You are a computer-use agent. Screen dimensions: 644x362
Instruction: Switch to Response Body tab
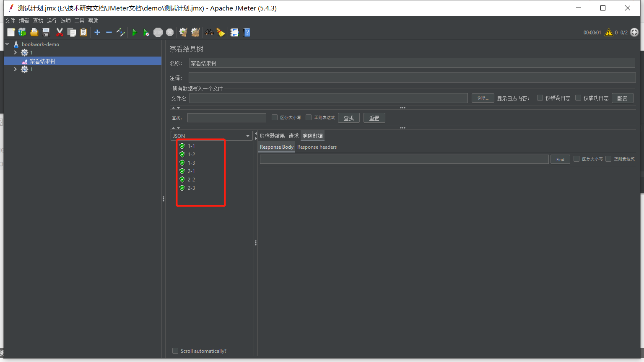[276, 147]
